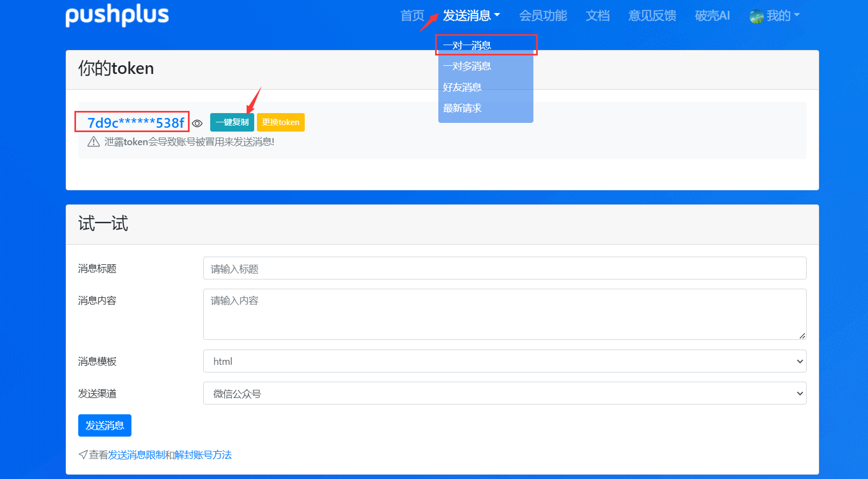
Task: Click the warning triangle icon
Action: (x=93, y=142)
